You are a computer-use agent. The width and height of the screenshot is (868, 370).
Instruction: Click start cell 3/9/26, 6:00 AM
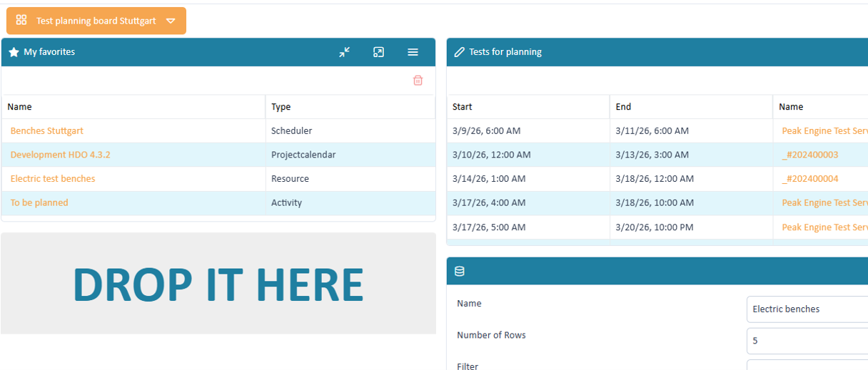pyautogui.click(x=528, y=130)
